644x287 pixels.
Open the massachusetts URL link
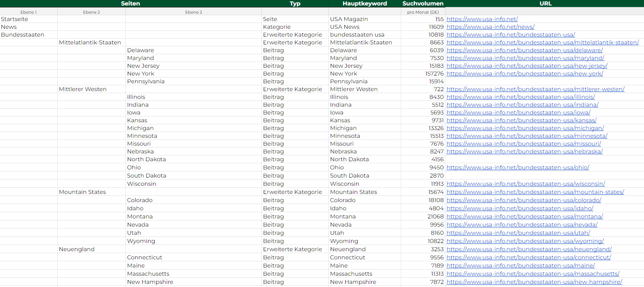pos(533,274)
